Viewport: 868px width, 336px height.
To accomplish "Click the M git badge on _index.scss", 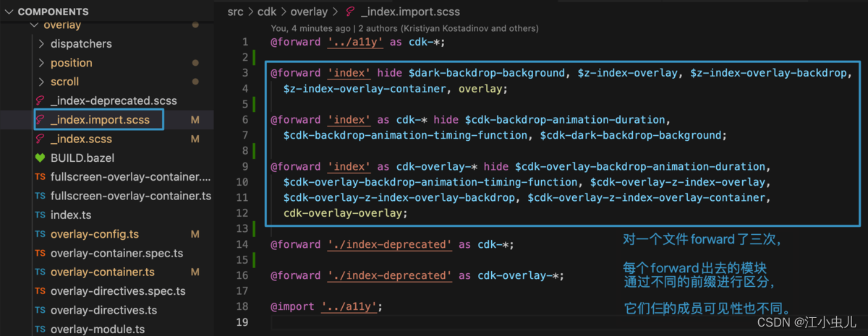I will click(x=195, y=139).
